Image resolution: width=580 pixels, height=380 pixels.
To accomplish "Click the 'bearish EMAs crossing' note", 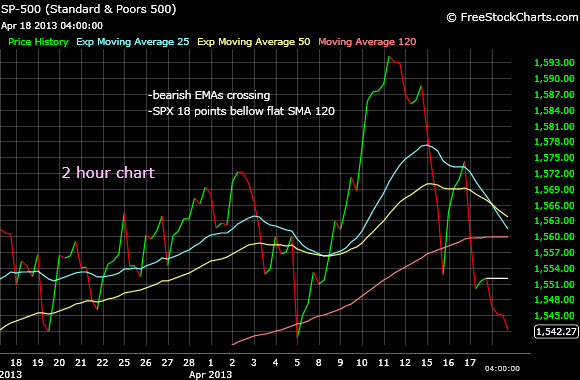I will point(209,95).
